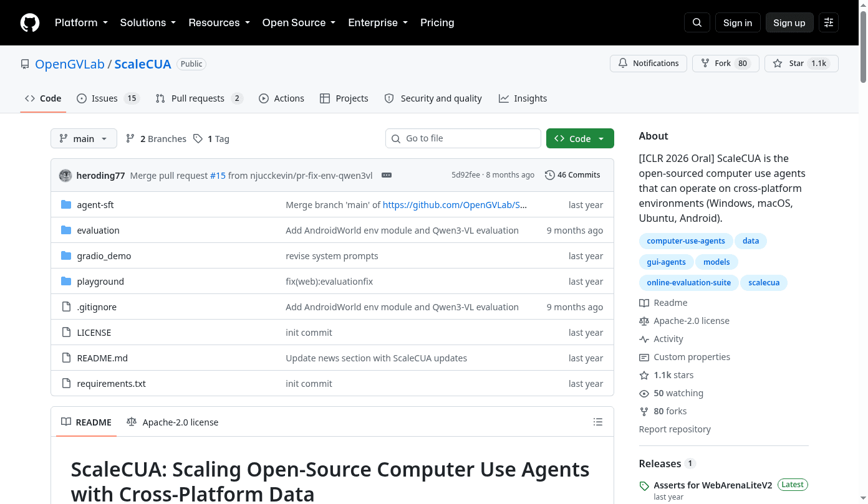Click the evaluation folder icon
This screenshot has height=504, width=868.
tap(67, 230)
